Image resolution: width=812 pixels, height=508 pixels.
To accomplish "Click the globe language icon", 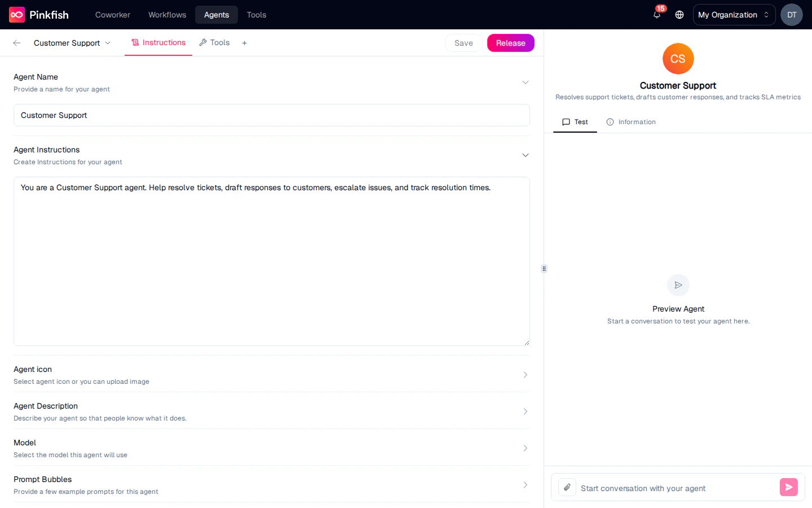I will tap(679, 15).
